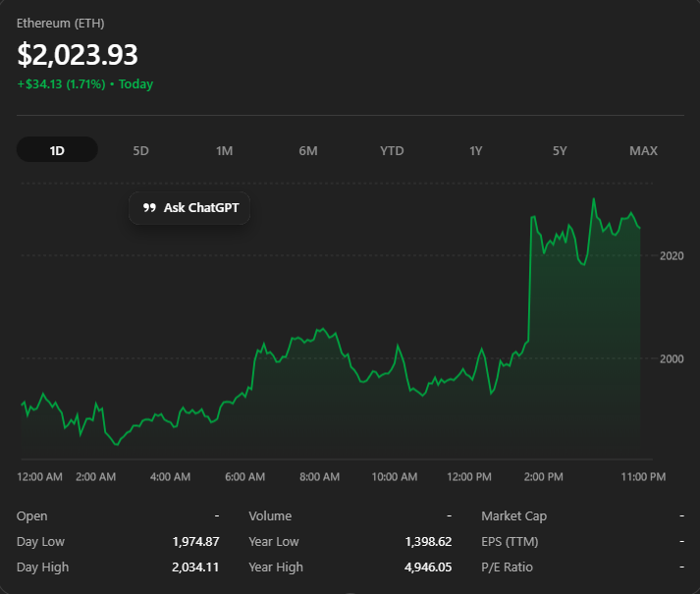Click the 10:00 AM axis label
This screenshot has height=594, width=700.
tap(395, 477)
